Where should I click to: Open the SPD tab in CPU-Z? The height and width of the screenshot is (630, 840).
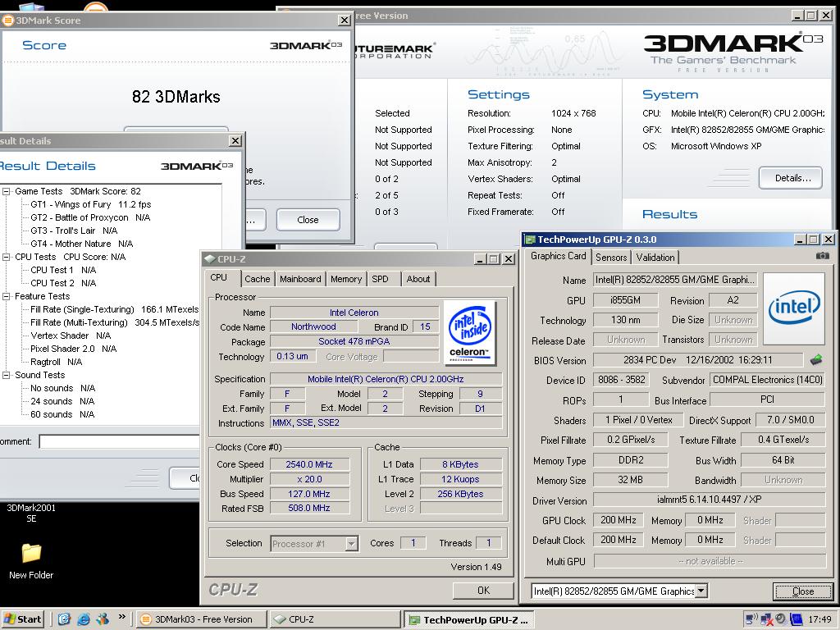coord(381,279)
